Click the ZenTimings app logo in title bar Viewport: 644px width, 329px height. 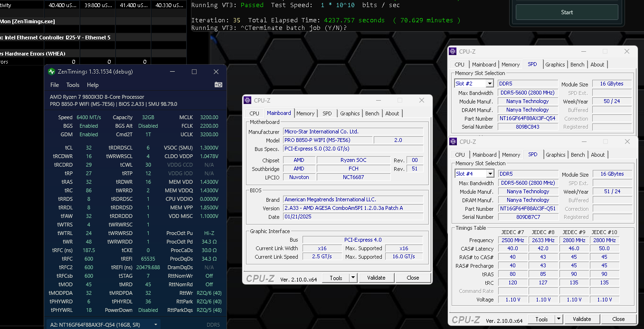(x=52, y=72)
